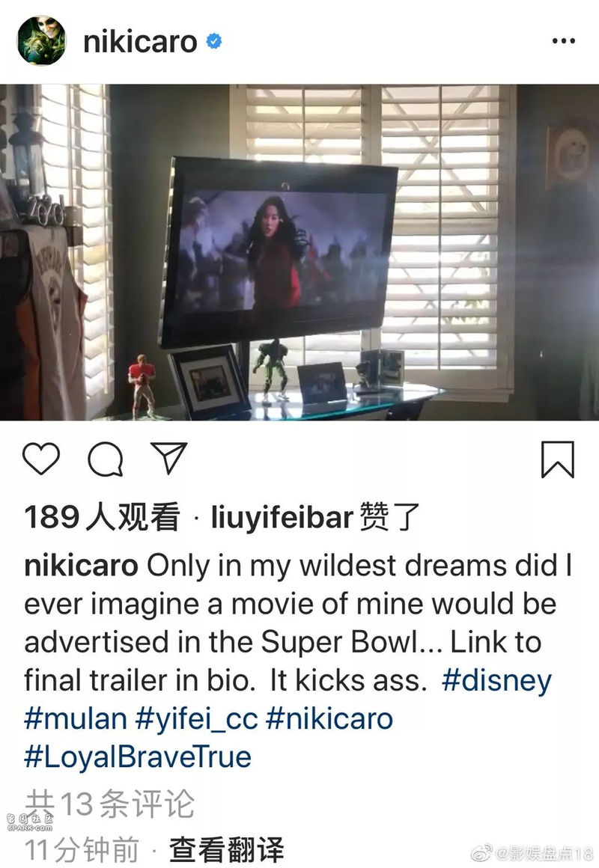Image resolution: width=599 pixels, height=868 pixels.
Task: Save post with bookmark icon
Action: [557, 459]
